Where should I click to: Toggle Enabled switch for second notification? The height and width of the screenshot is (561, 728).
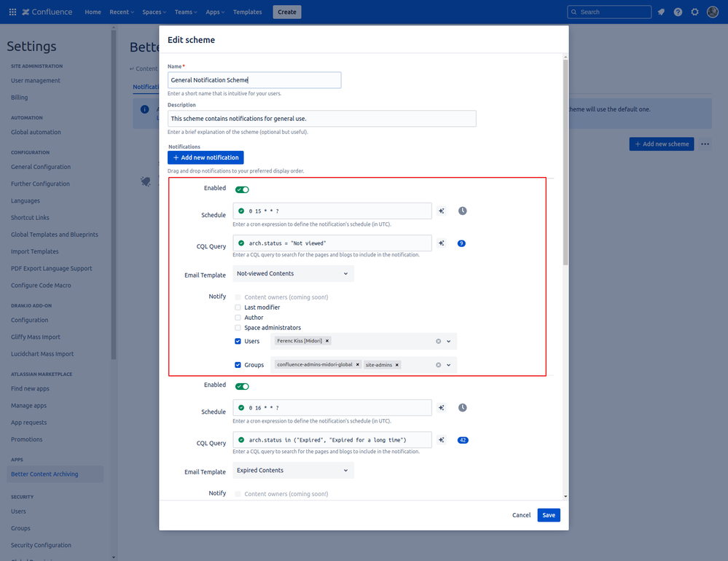point(242,387)
